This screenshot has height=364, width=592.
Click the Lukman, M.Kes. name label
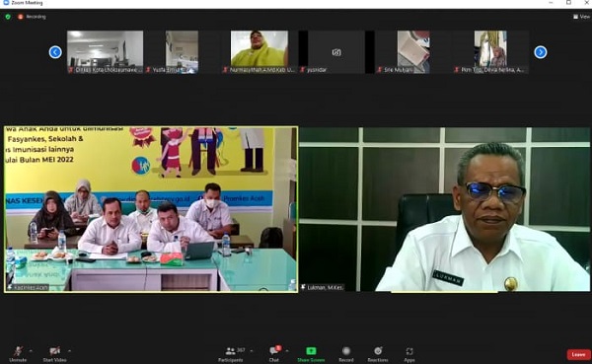coord(322,287)
